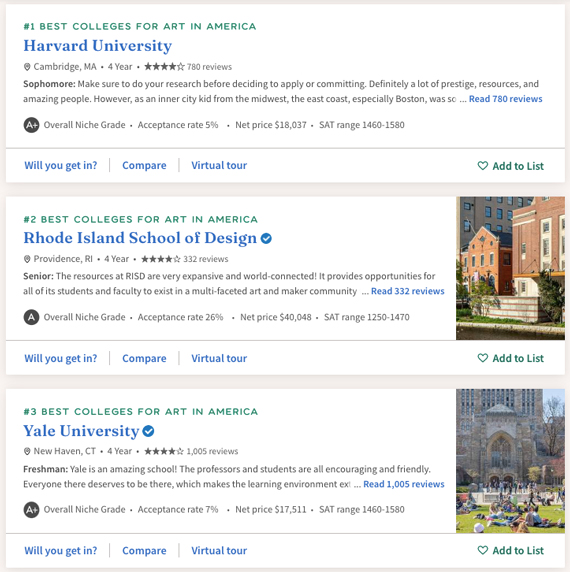570x572 pixels.
Task: Click Compare on Rhode Island School of Design card
Action: coord(144,358)
